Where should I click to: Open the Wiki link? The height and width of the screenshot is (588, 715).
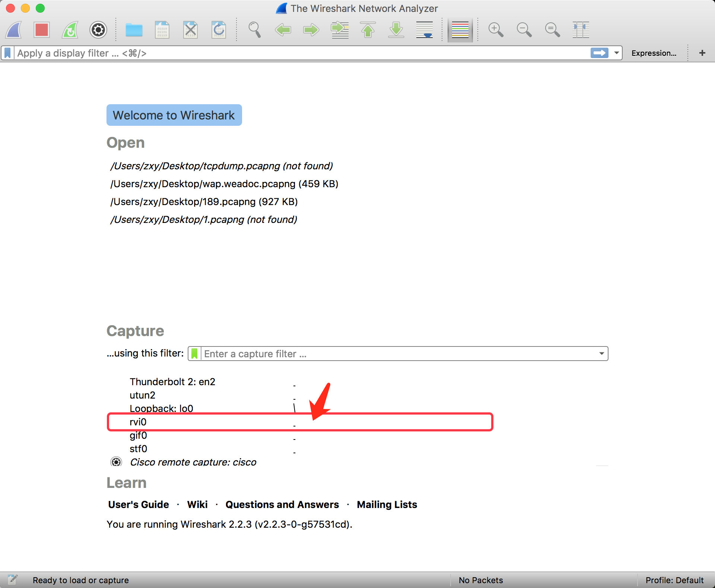click(x=197, y=505)
